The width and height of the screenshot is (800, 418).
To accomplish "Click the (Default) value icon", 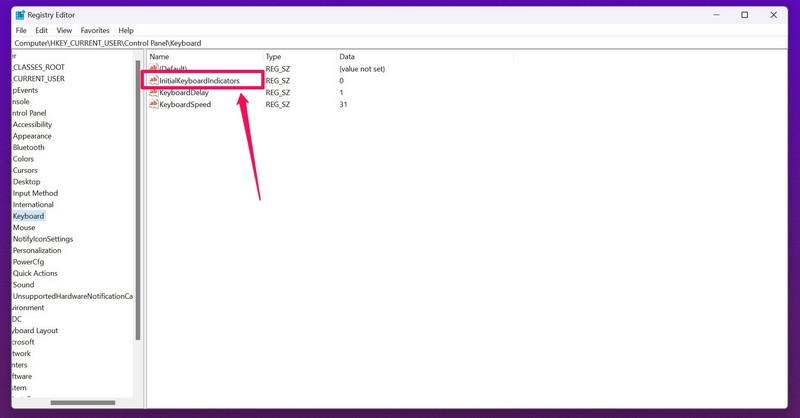I will [x=154, y=69].
